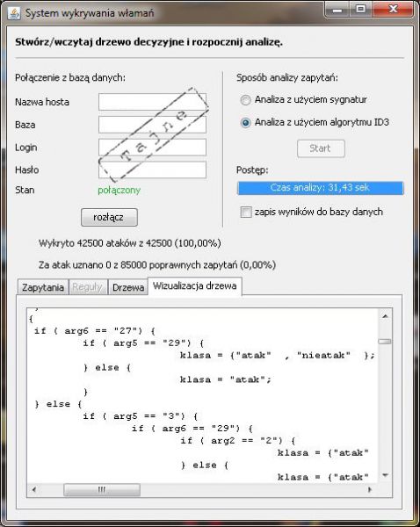Click the vertical scrollbar down arrow

pos(385,475)
